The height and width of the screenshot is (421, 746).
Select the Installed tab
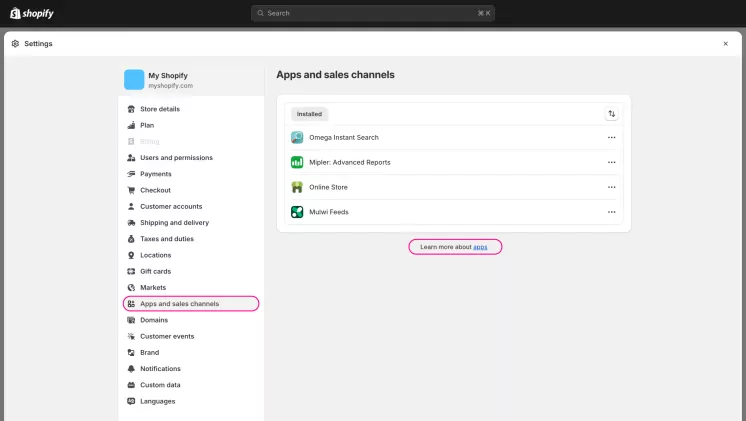[x=309, y=114]
